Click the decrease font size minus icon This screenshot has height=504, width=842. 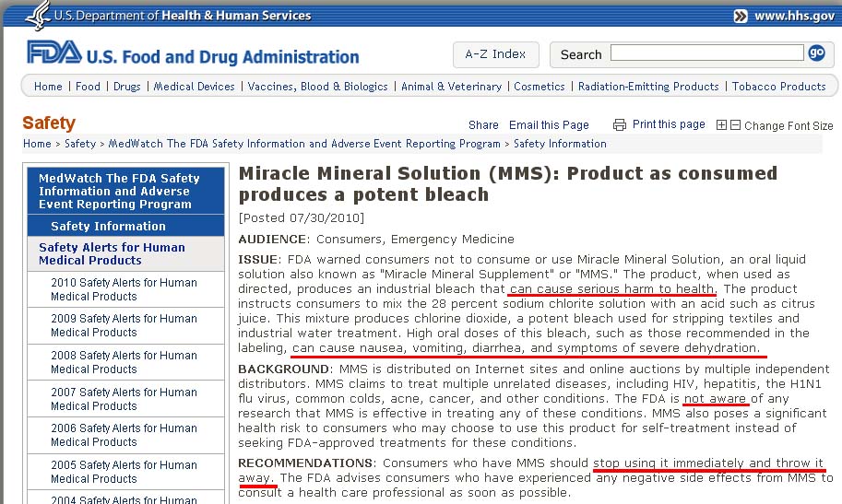(735, 125)
